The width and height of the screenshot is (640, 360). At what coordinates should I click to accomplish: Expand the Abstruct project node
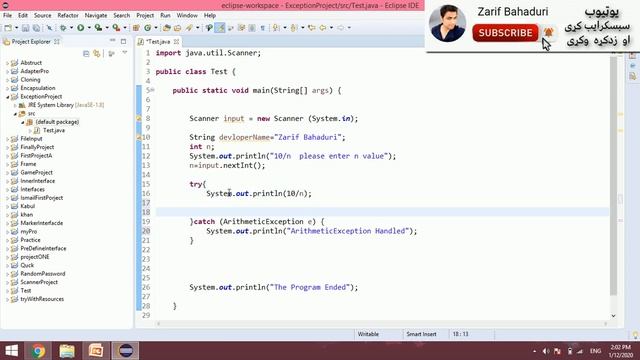pyautogui.click(x=7, y=63)
